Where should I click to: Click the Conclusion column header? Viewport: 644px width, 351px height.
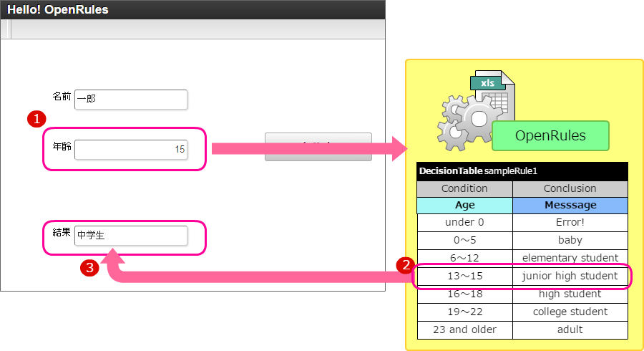point(570,188)
